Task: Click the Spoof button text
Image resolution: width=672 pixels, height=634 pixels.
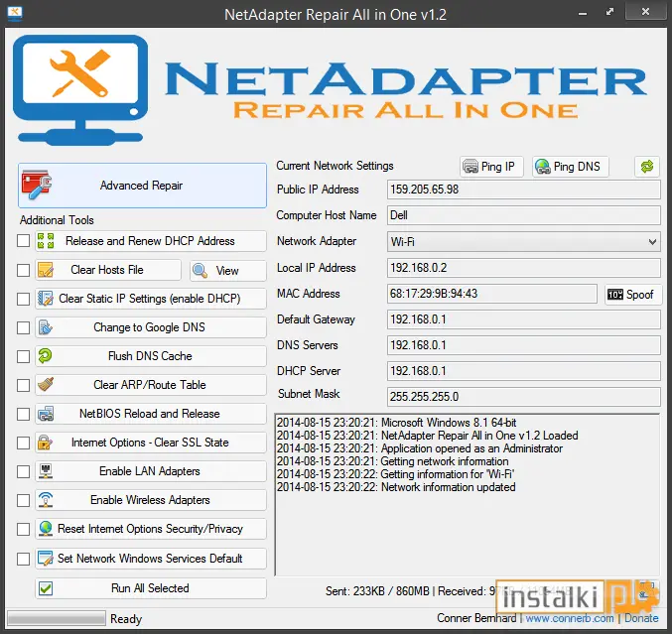Action: click(x=640, y=295)
